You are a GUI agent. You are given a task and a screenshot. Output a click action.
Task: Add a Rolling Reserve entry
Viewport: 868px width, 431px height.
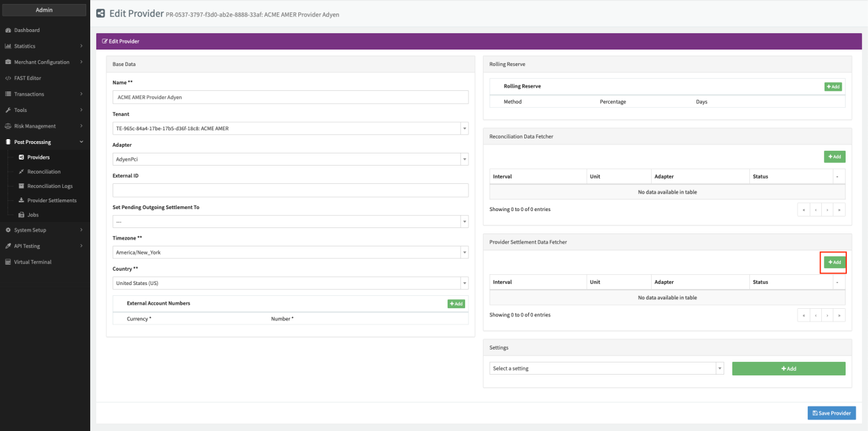(833, 87)
